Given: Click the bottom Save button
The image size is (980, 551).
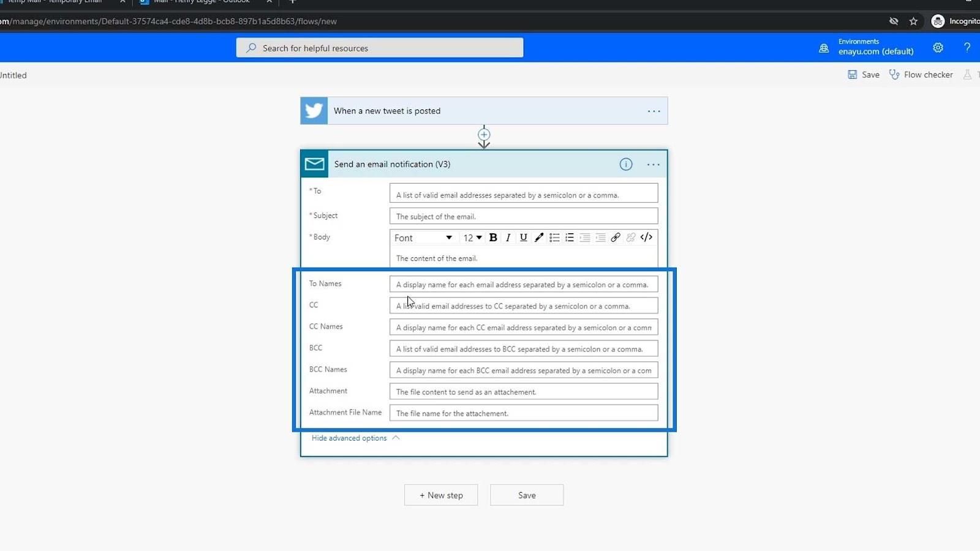Looking at the screenshot, I should tap(527, 495).
